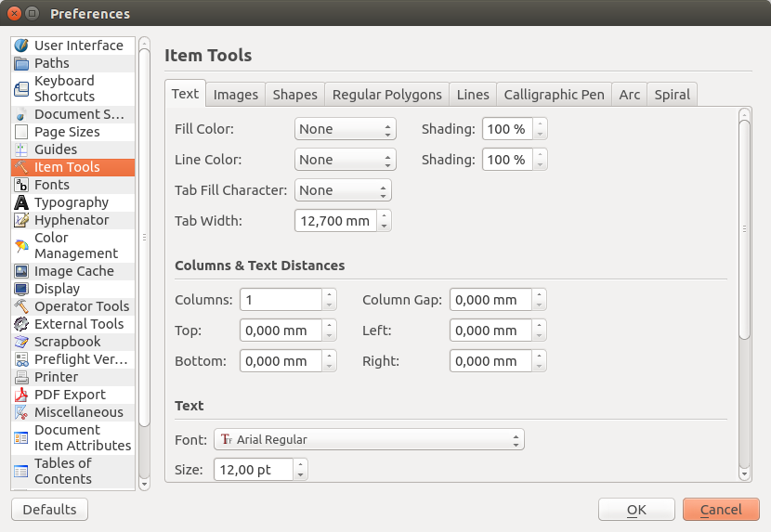Select the Keyboard Shortcuts icon

click(x=21, y=89)
